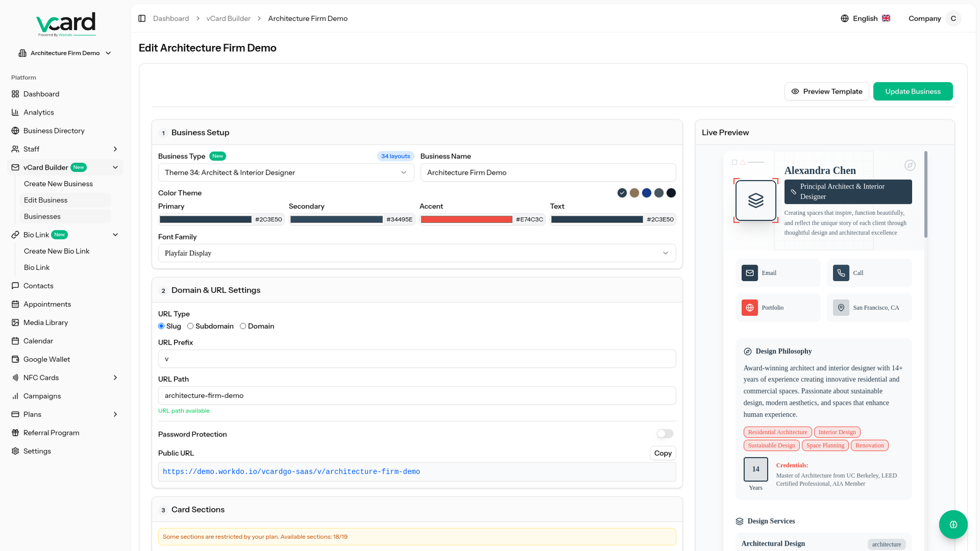Click the globe language icon

(x=845, y=18)
